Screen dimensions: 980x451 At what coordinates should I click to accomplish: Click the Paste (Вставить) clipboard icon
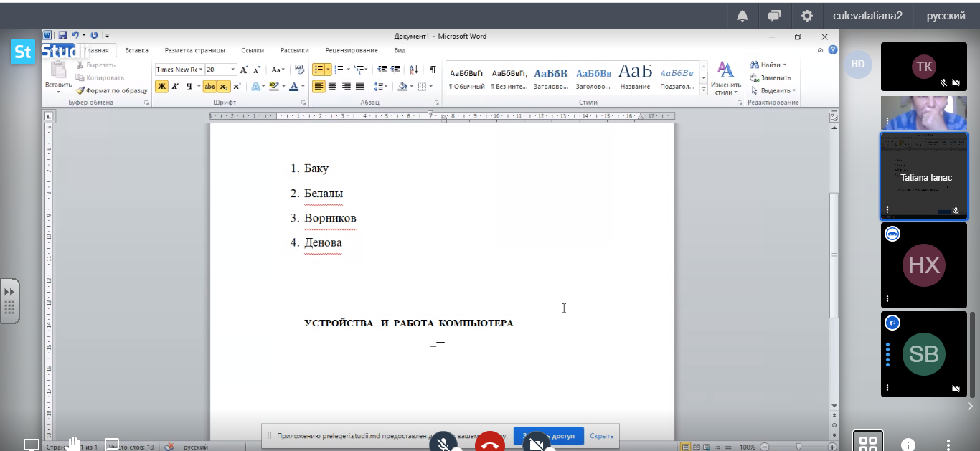[x=58, y=70]
